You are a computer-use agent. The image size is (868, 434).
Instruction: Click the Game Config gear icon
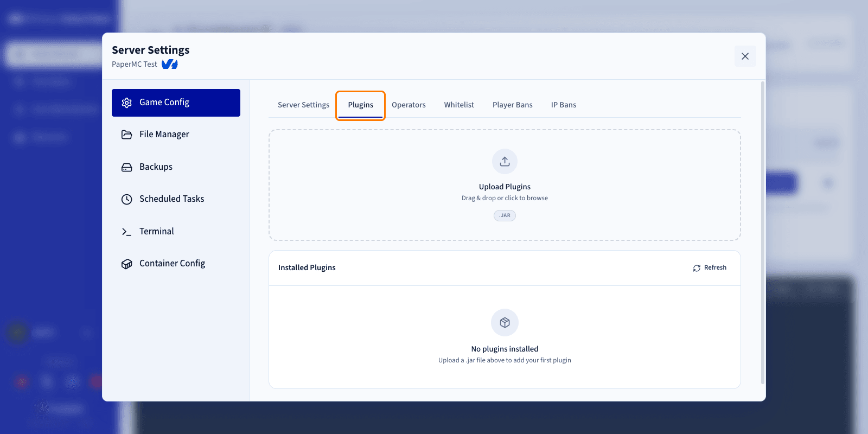pyautogui.click(x=127, y=103)
